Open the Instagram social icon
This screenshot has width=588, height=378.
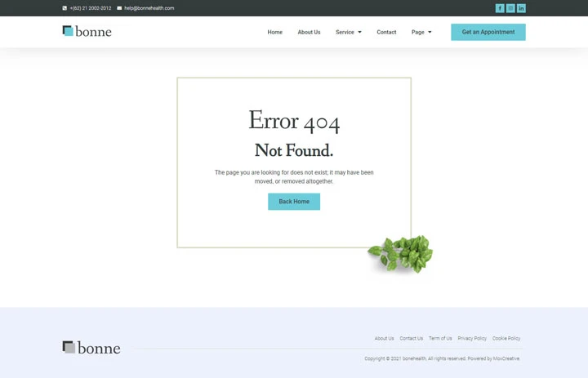click(510, 8)
